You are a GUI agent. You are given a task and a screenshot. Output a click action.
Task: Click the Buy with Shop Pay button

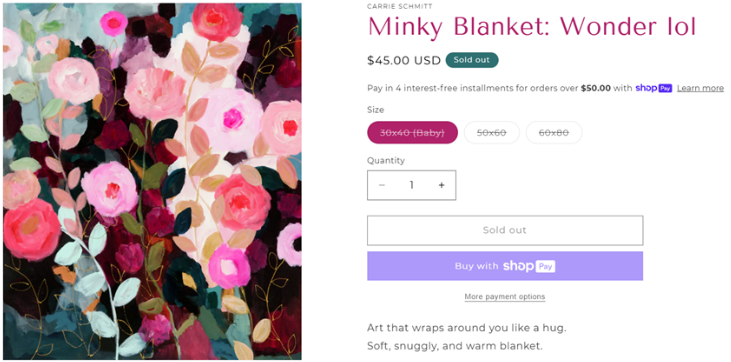[505, 266]
